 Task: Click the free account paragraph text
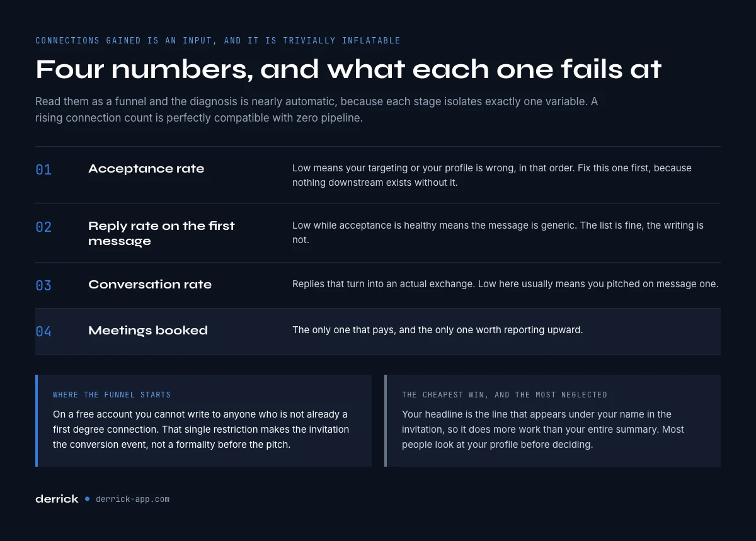[x=201, y=430]
